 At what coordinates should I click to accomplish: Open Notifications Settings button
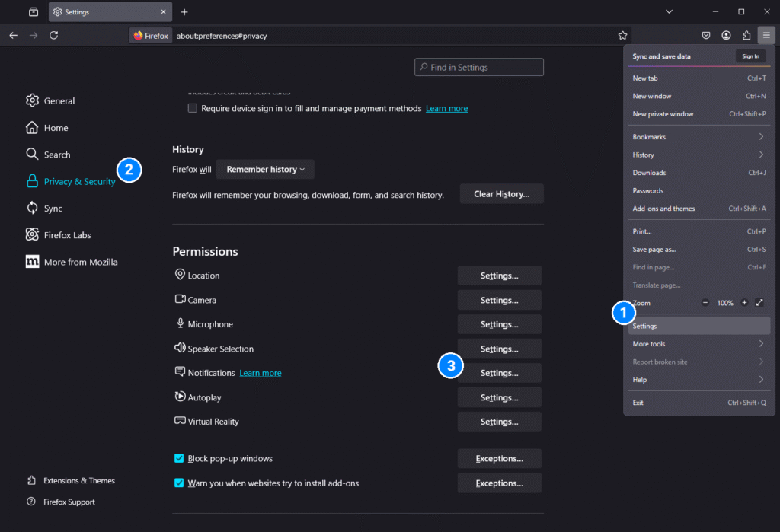pyautogui.click(x=499, y=373)
